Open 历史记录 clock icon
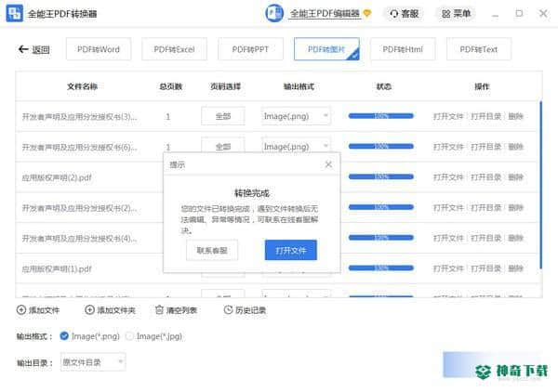 click(x=228, y=310)
